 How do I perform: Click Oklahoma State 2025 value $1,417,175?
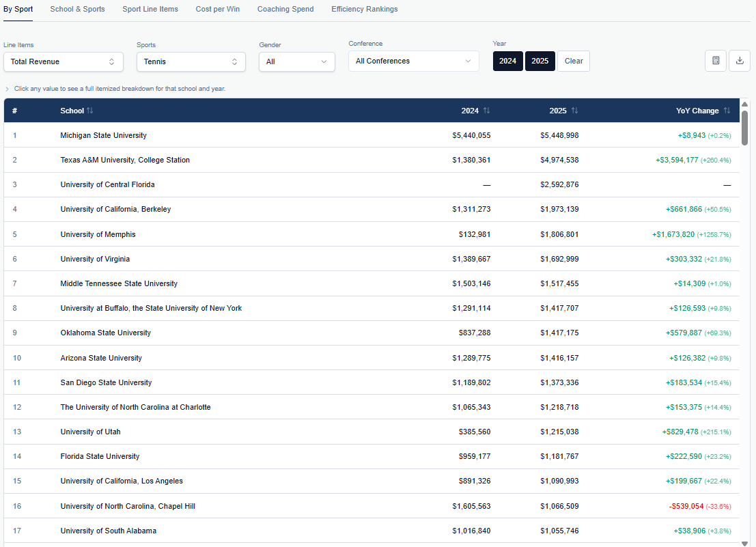[559, 333]
